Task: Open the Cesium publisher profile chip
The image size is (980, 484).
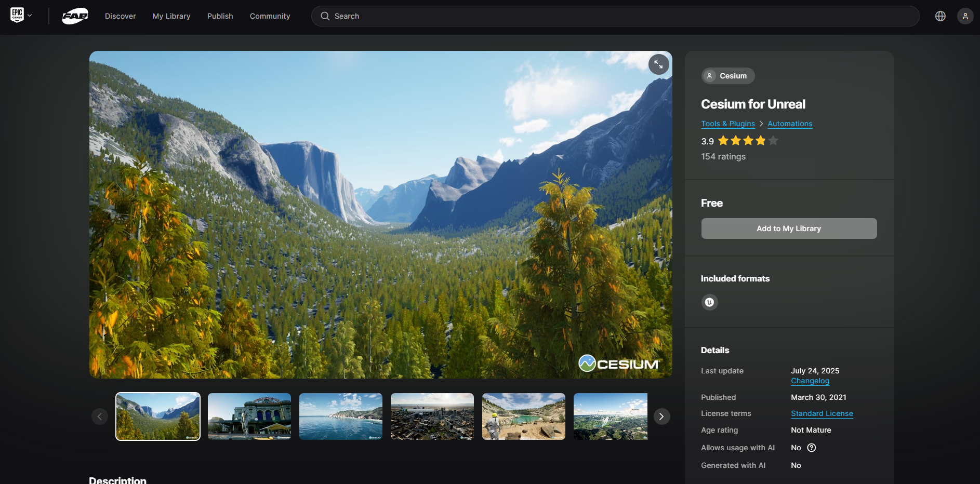Action: tap(728, 76)
